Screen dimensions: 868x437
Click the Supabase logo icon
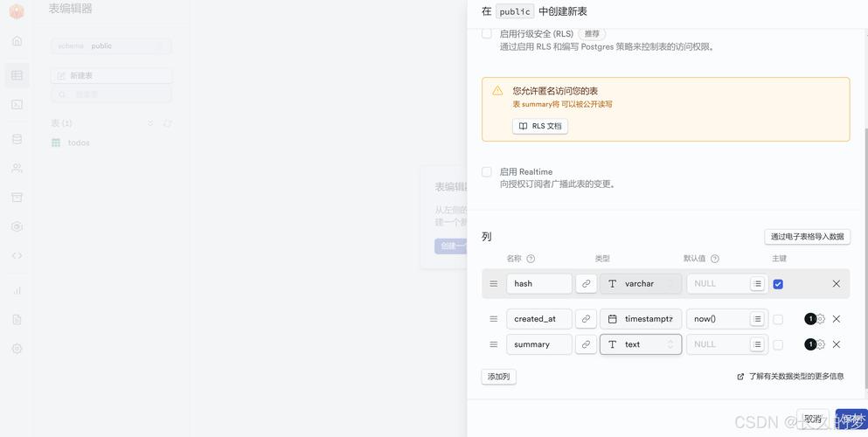(17, 11)
